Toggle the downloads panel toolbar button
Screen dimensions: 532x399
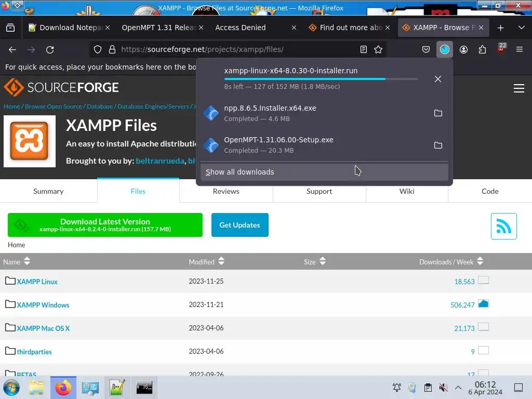(x=445, y=49)
